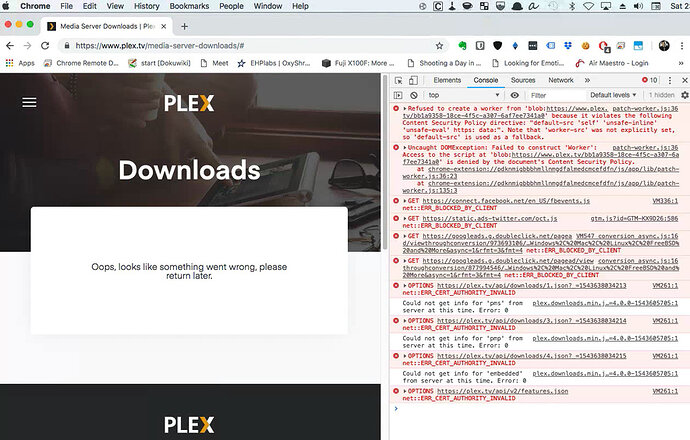
Task: Expand the OPTIONS downloads/1.json error
Action: coord(405,286)
